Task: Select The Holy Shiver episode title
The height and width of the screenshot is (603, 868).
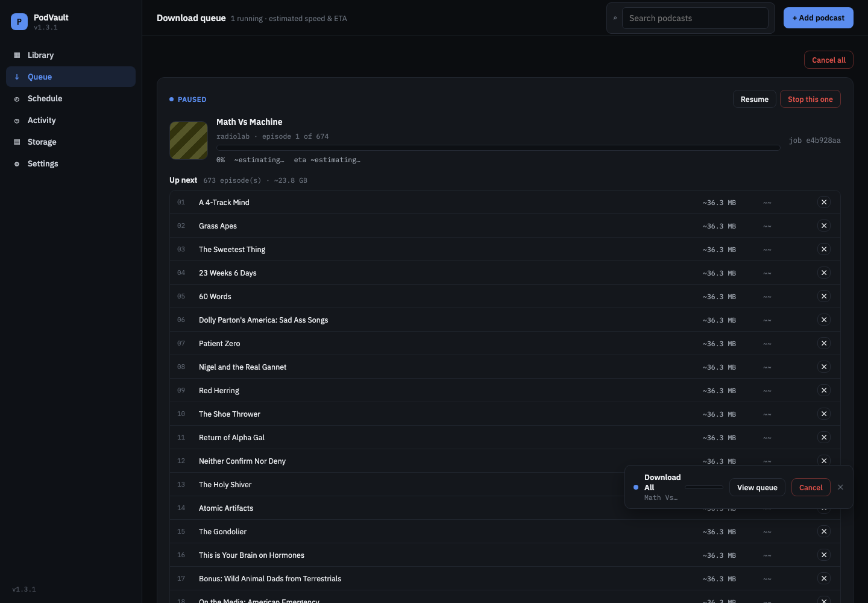Action: click(x=225, y=485)
